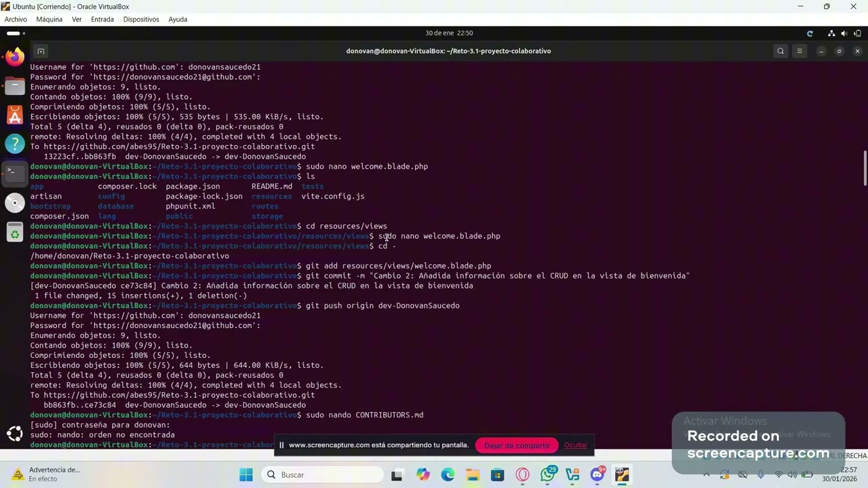This screenshot has height=488, width=868.
Task: Click 'vite.config.js' in the ls output
Action: click(x=333, y=197)
